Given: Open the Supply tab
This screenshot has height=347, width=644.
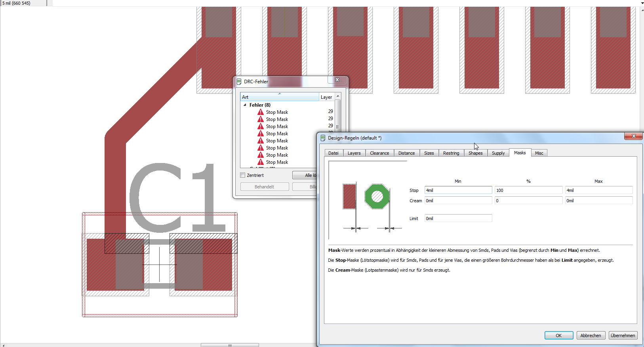Looking at the screenshot, I should pos(498,153).
